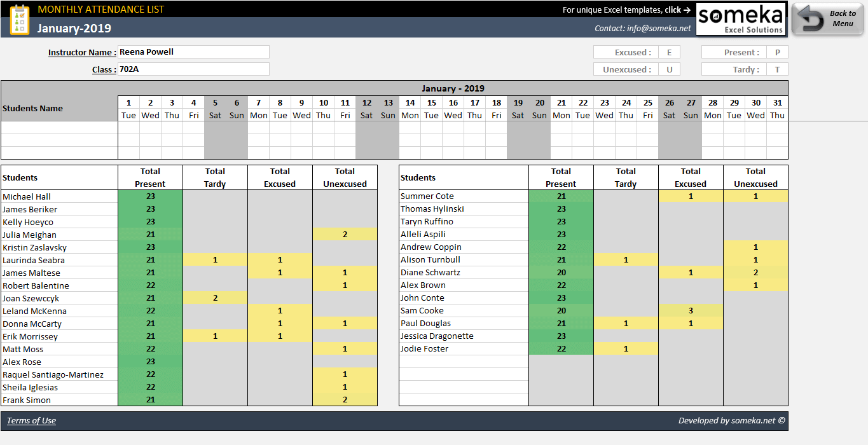Image resolution: width=868 pixels, height=445 pixels.
Task: Select student Donna McCarty
Action: pos(59,324)
